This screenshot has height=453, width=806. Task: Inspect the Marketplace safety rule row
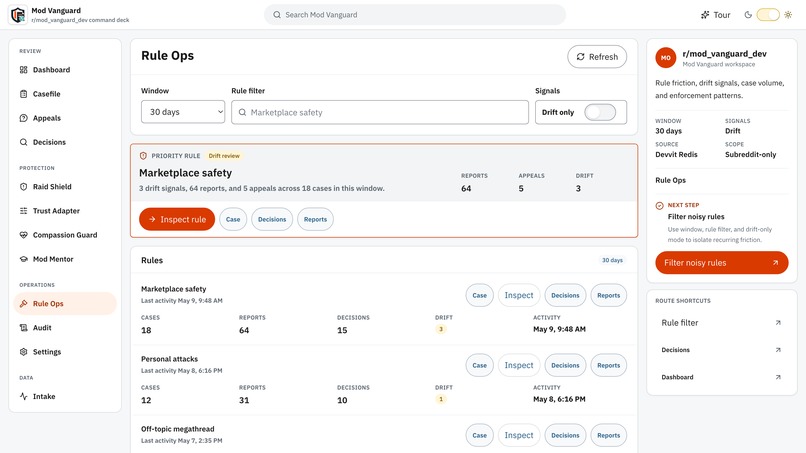519,295
